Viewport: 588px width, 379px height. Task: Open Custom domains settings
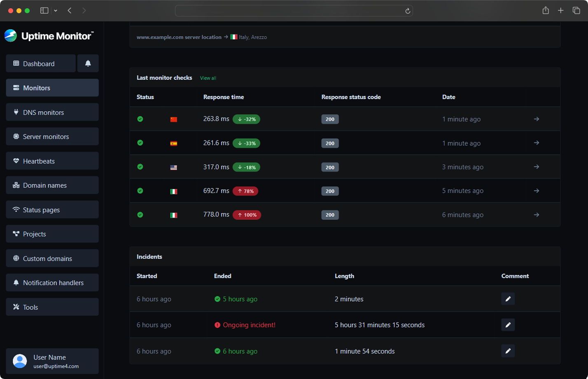coord(52,258)
